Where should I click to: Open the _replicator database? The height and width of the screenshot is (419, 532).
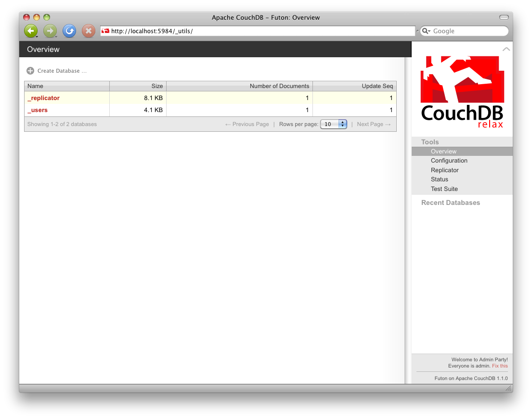[x=44, y=98]
